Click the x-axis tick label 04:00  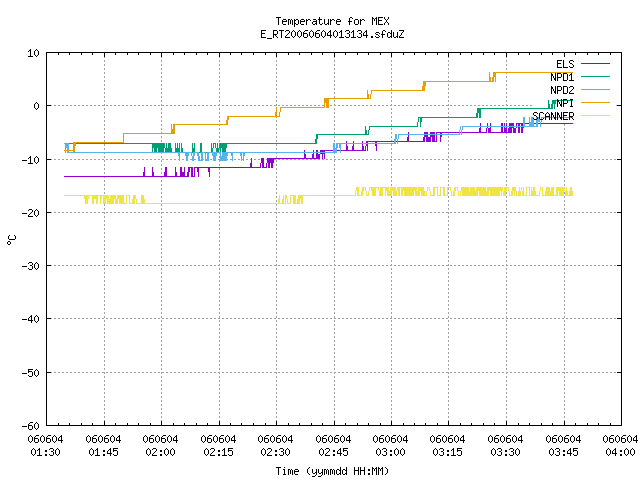(620, 452)
